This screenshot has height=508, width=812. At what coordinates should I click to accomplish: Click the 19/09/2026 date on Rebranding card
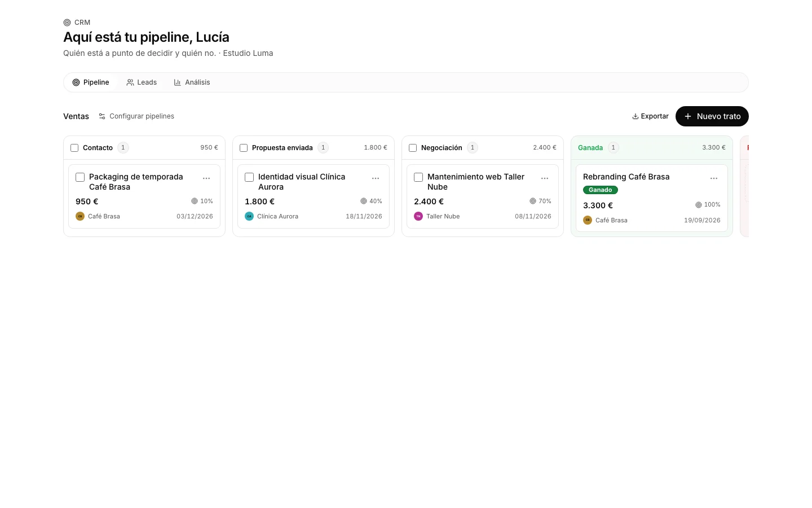pyautogui.click(x=702, y=220)
